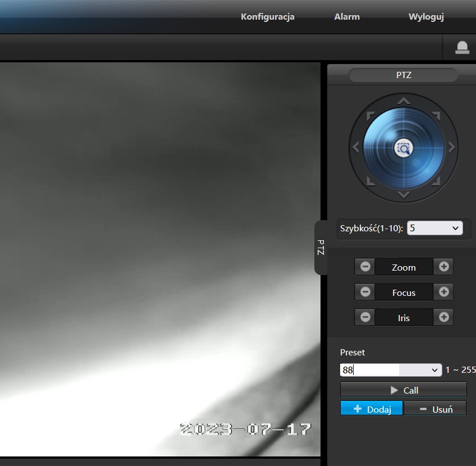Open Iris with plus button
The width and height of the screenshot is (476, 466).
pos(443,317)
